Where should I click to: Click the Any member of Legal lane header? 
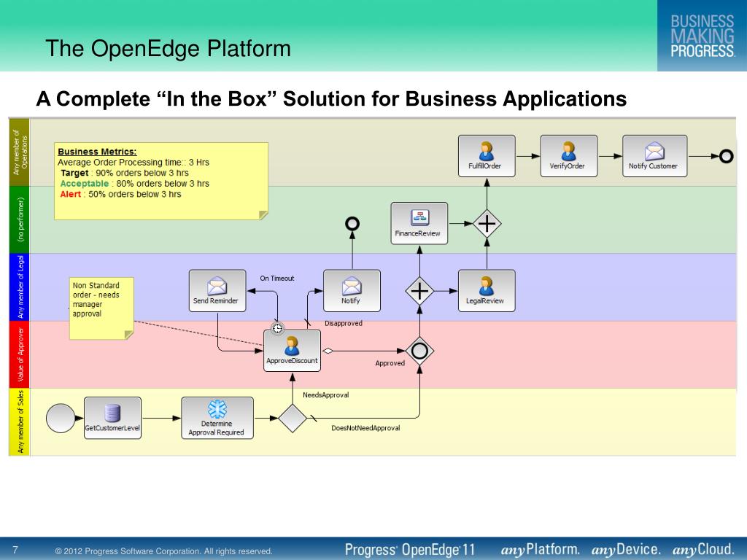pos(20,287)
